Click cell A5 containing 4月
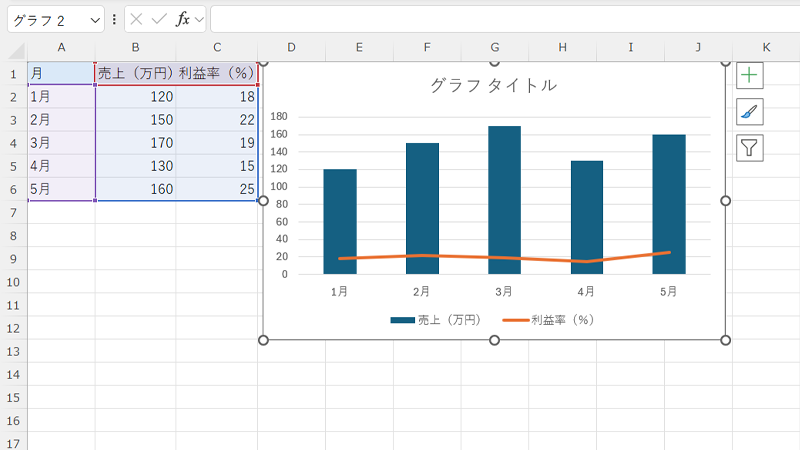The width and height of the screenshot is (800, 450). 61,165
